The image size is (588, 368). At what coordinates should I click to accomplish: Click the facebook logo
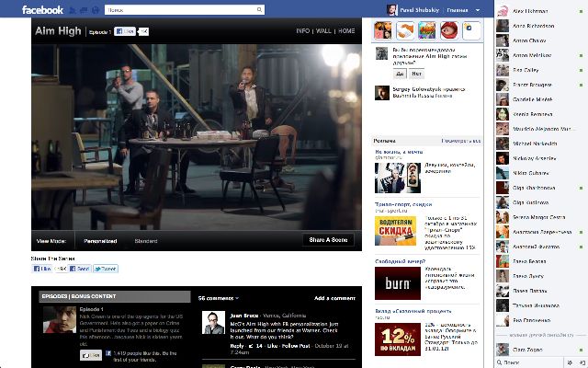tap(42, 10)
